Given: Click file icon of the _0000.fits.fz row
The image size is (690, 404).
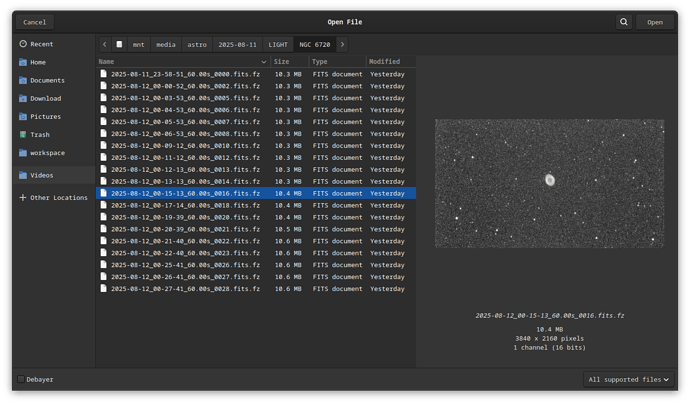Looking at the screenshot, I should point(103,74).
